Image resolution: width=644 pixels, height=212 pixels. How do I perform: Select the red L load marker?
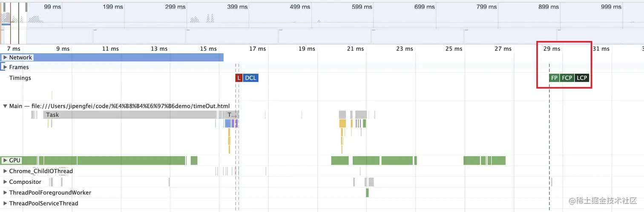click(239, 78)
